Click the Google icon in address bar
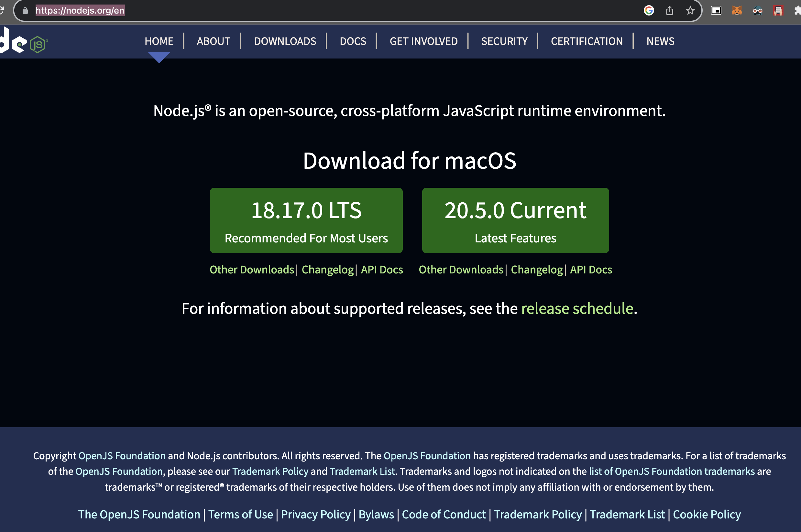The image size is (801, 532). 649,11
